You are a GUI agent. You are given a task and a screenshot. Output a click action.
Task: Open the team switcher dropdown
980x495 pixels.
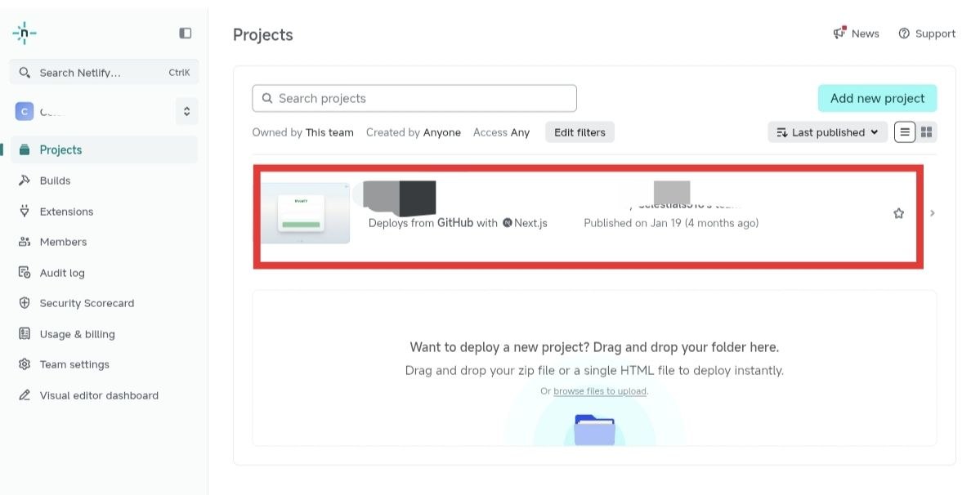186,112
